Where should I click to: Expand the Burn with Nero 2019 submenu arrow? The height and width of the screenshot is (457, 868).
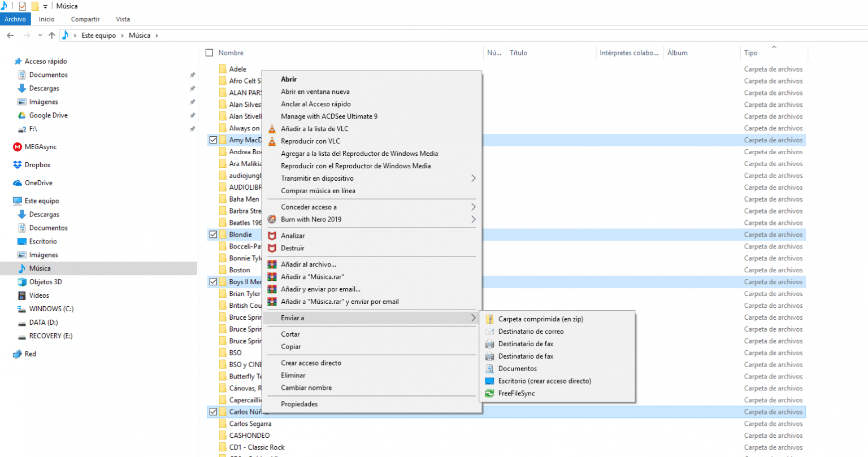(x=474, y=220)
